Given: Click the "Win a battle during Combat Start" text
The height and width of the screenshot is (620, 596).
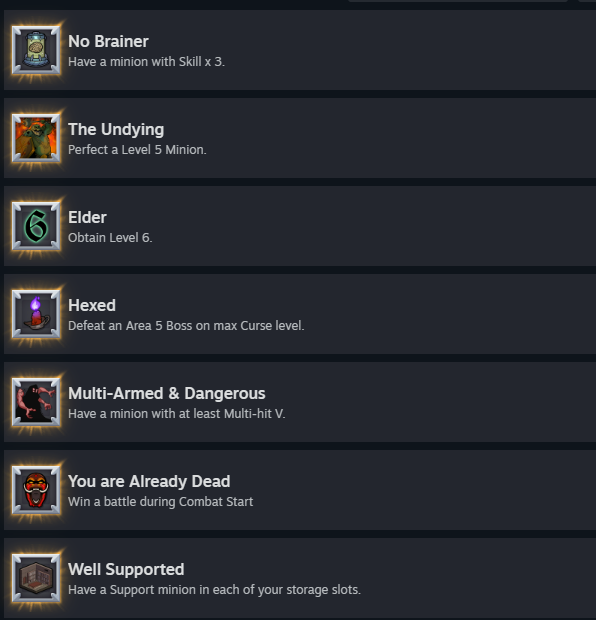Looking at the screenshot, I should coord(161,502).
